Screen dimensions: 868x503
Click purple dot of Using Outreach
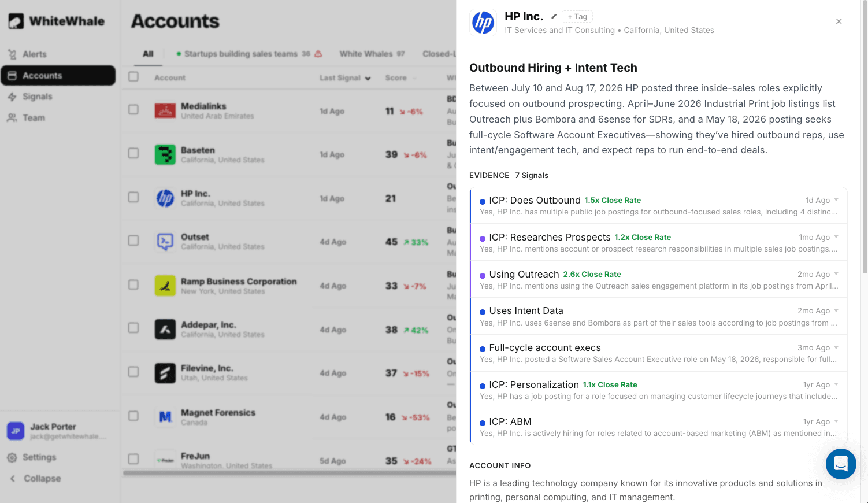(x=483, y=275)
